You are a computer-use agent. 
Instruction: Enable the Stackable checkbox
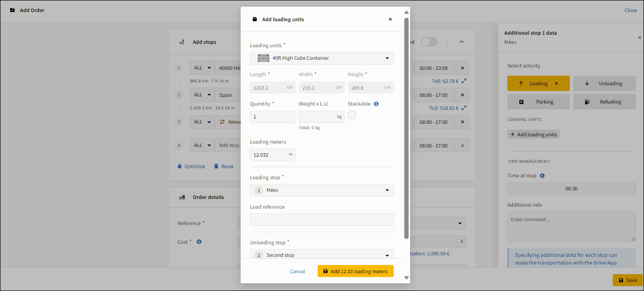pos(352,115)
